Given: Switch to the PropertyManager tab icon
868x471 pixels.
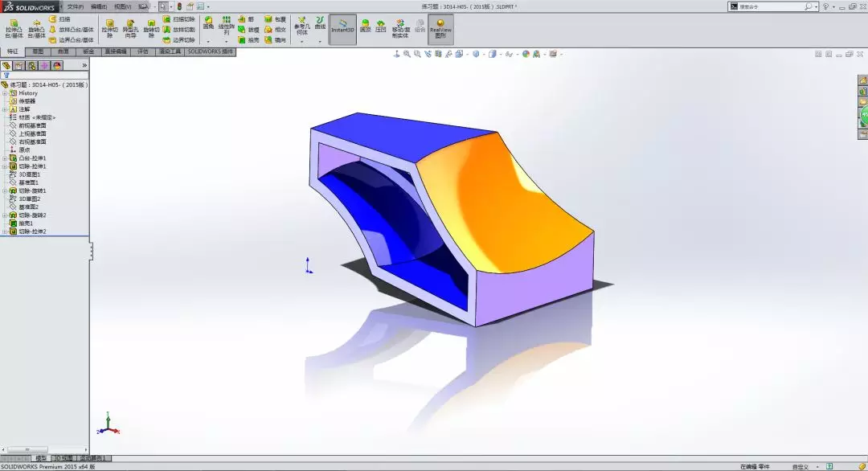Looking at the screenshot, I should [19, 65].
